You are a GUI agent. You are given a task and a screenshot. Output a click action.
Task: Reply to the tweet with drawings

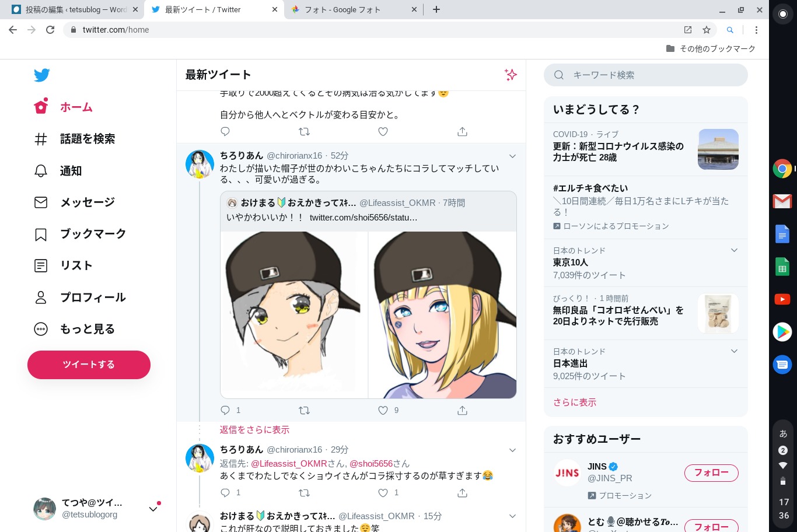(x=225, y=410)
